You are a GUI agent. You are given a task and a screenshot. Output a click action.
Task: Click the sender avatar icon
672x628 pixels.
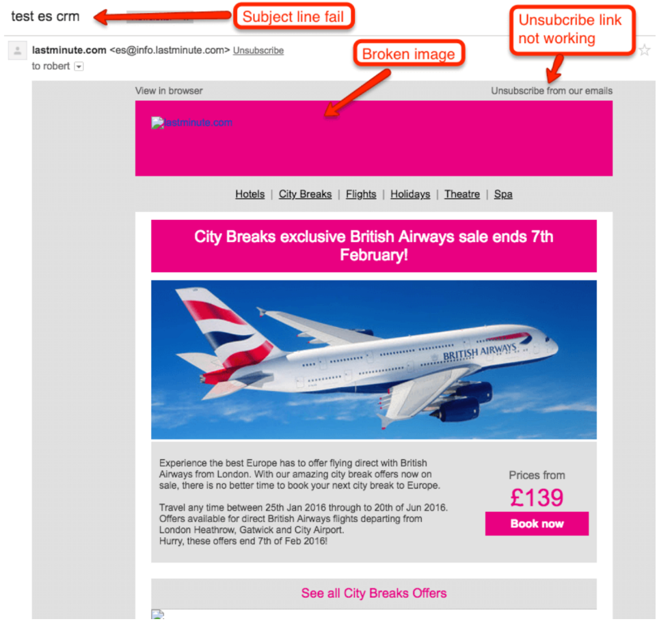18,51
